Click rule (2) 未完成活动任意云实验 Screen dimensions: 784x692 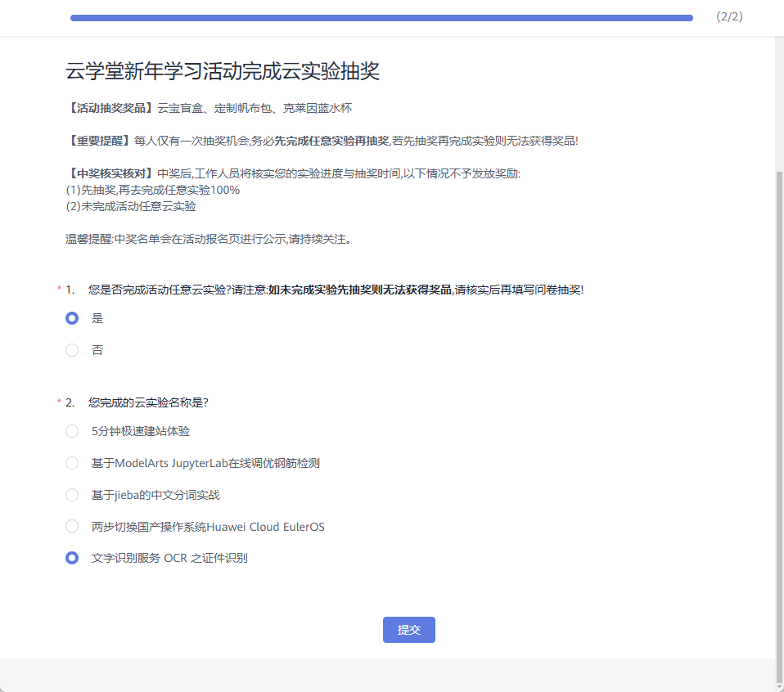point(131,206)
